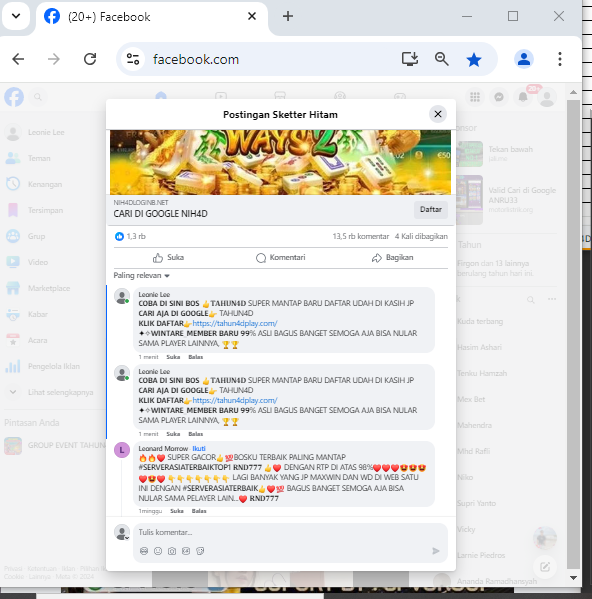Open the GROUP EVENT TAHUN shortcut

point(55,445)
